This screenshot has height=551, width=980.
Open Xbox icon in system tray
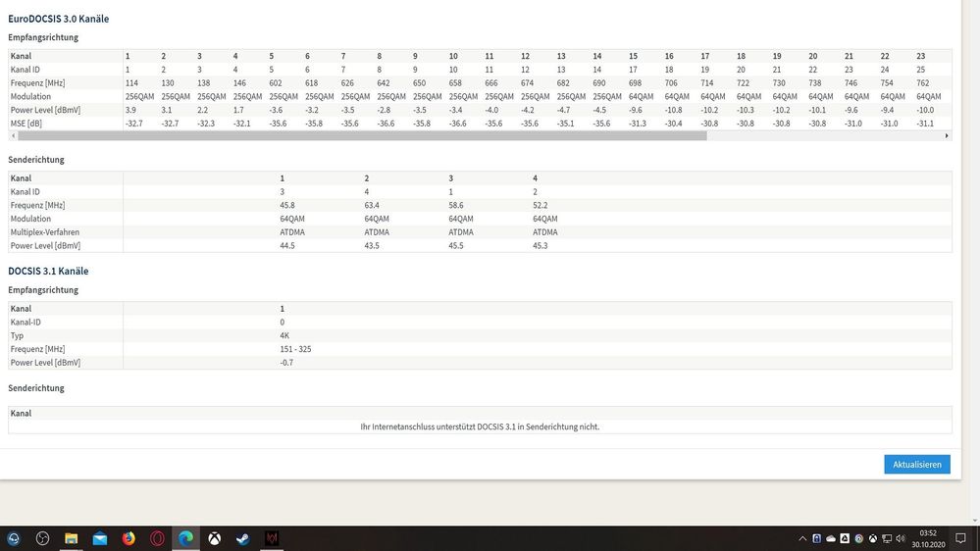tap(872, 538)
